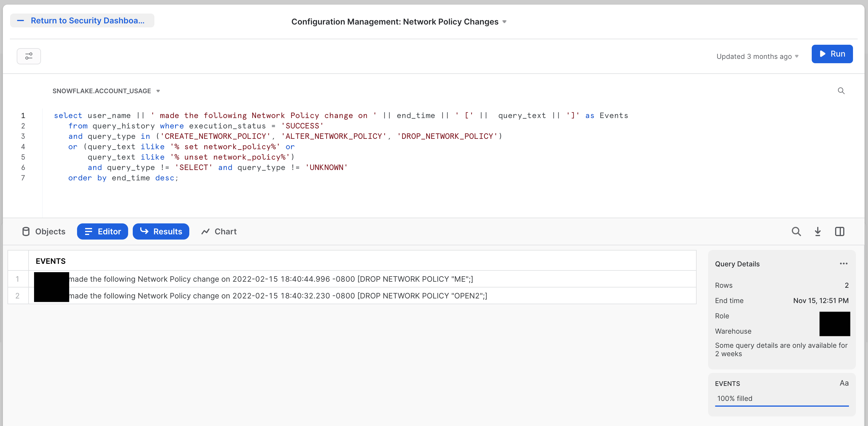The width and height of the screenshot is (868, 426).
Task: Switch to the Editor tab
Action: [x=102, y=231]
